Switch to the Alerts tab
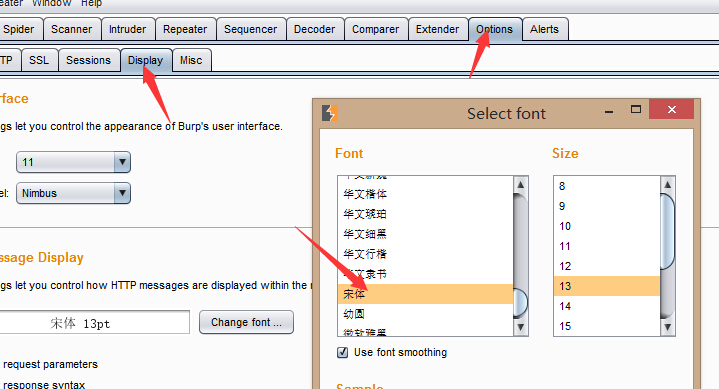This screenshot has width=719, height=389. coord(545,29)
